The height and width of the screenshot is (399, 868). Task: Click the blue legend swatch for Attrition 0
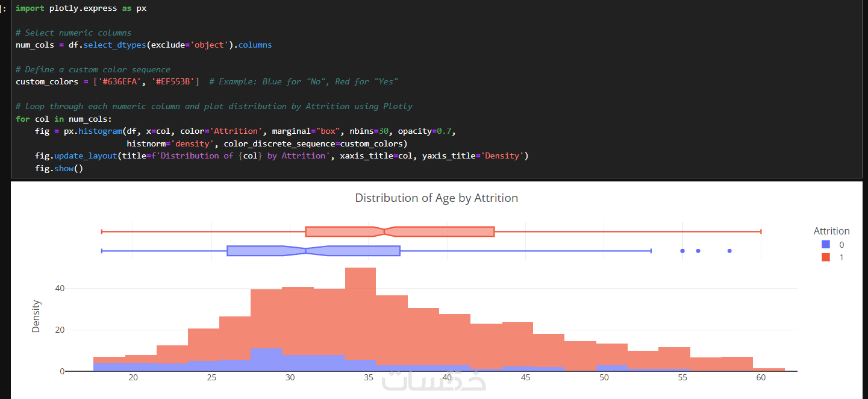[x=826, y=245]
